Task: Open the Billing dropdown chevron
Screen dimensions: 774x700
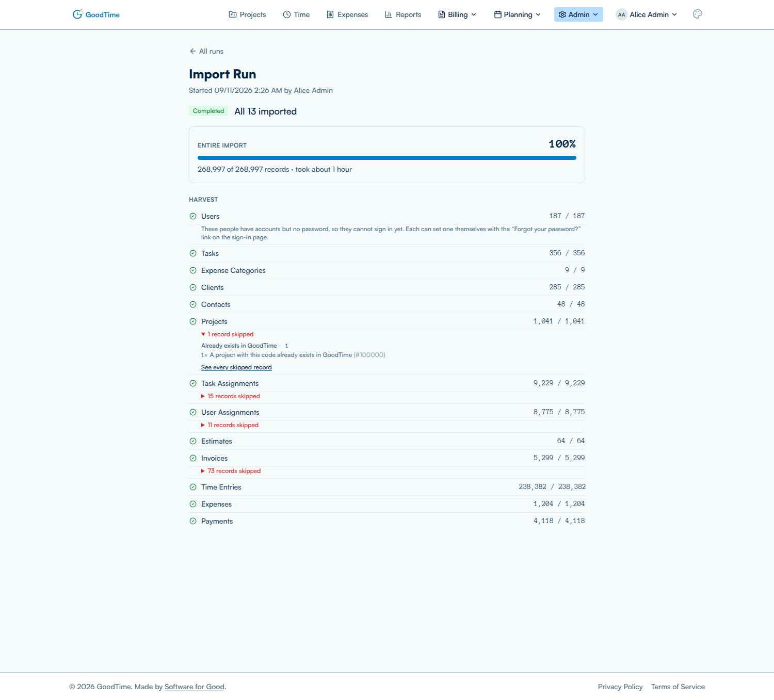Action: pos(474,14)
